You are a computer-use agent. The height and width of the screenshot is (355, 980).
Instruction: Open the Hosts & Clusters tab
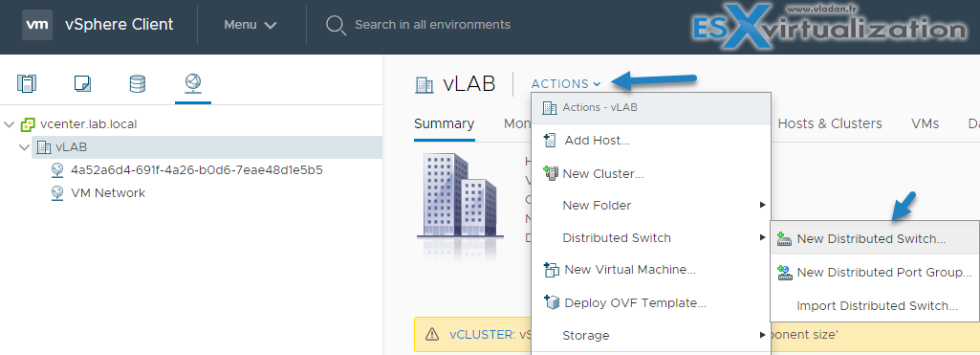[x=830, y=123]
